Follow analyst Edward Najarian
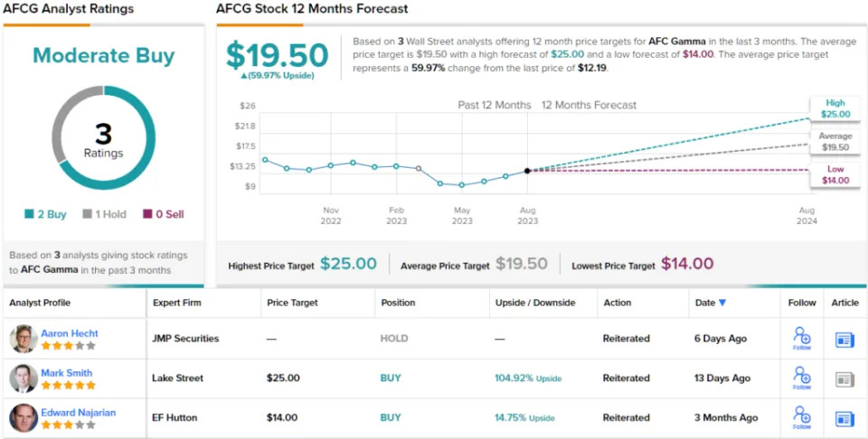 pyautogui.click(x=801, y=416)
